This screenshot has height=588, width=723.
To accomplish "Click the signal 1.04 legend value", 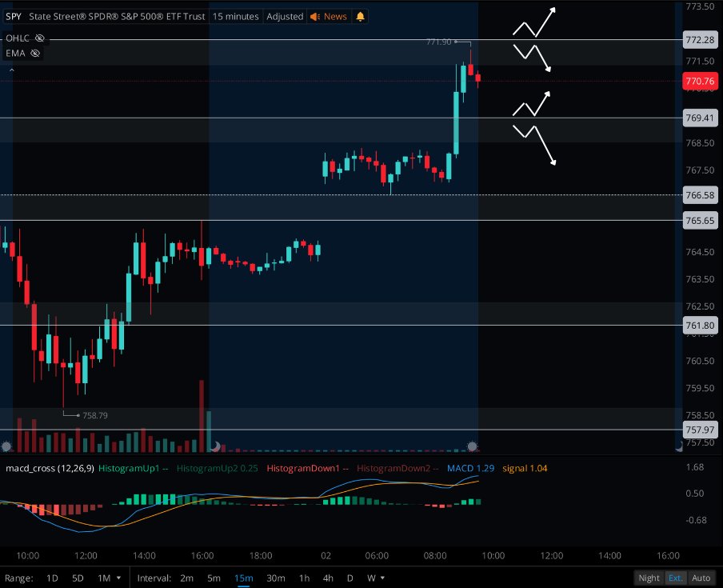I will tap(525, 469).
